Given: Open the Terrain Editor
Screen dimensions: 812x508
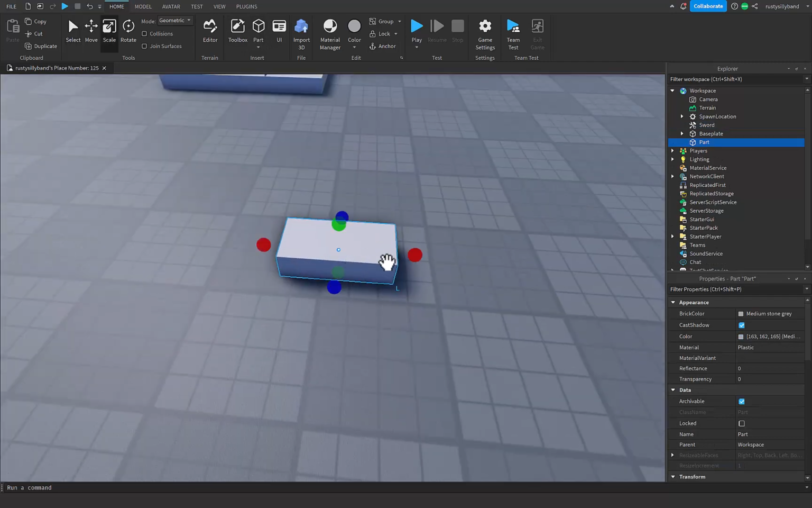Looking at the screenshot, I should click(210, 32).
